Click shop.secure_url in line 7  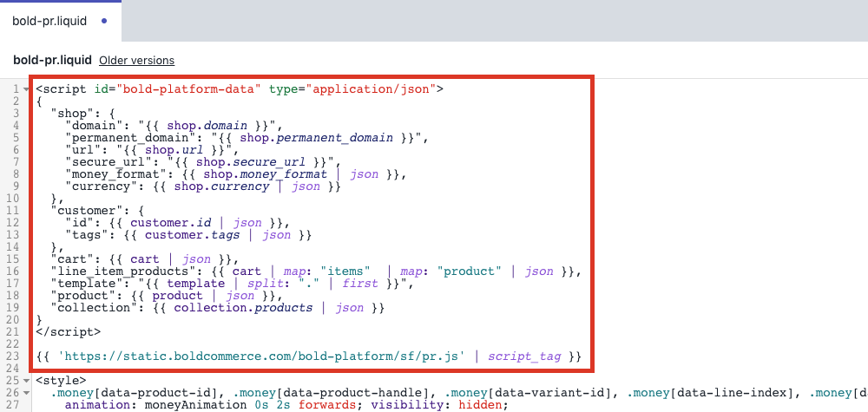point(252,162)
